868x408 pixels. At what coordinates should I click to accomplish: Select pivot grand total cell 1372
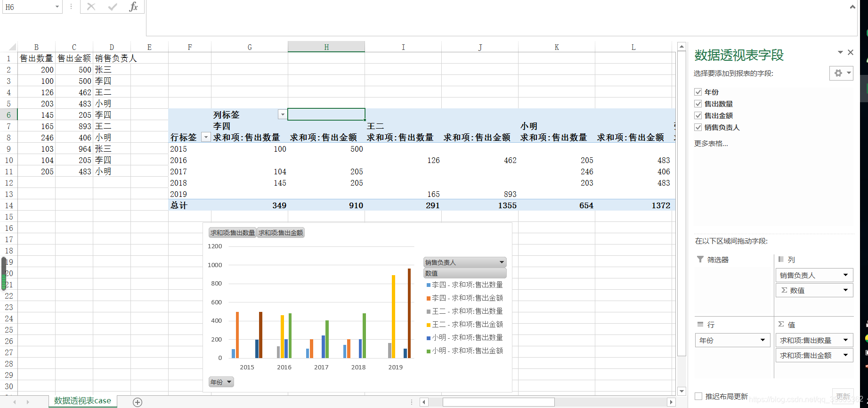pos(633,205)
